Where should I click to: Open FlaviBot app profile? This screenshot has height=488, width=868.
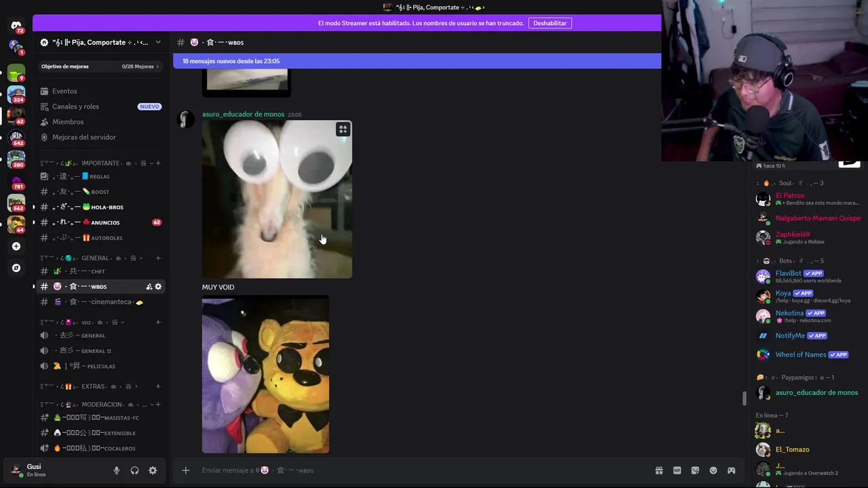click(x=808, y=277)
